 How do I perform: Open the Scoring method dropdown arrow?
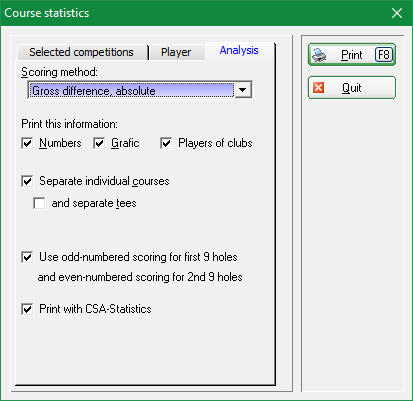(x=243, y=90)
